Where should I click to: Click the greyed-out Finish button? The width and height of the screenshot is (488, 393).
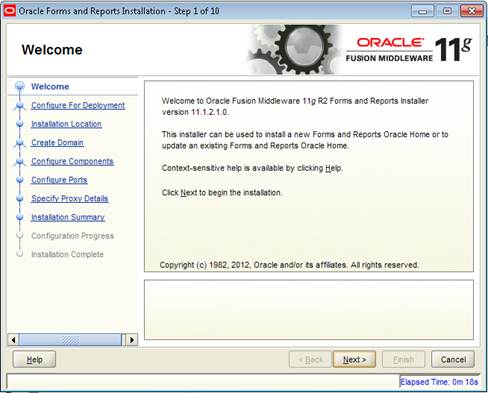pos(403,359)
